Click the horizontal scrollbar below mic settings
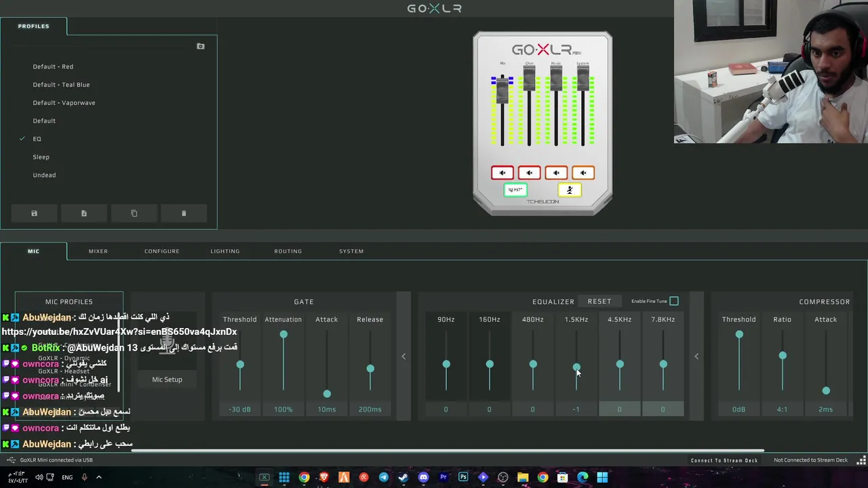 pyautogui.click(x=448, y=451)
